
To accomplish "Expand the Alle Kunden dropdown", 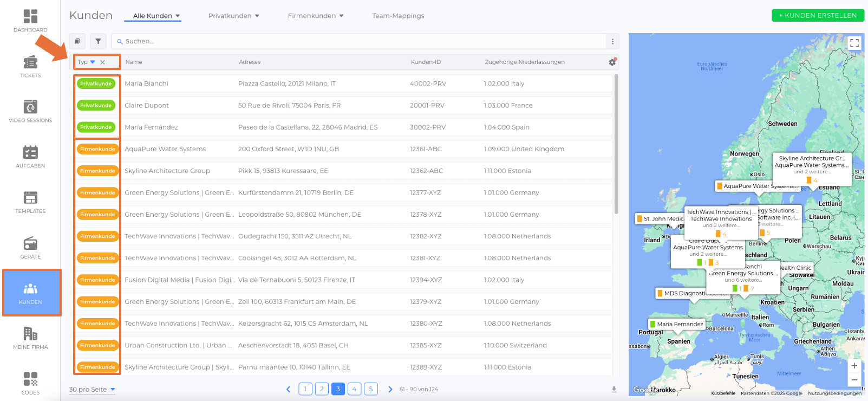I will coord(156,16).
